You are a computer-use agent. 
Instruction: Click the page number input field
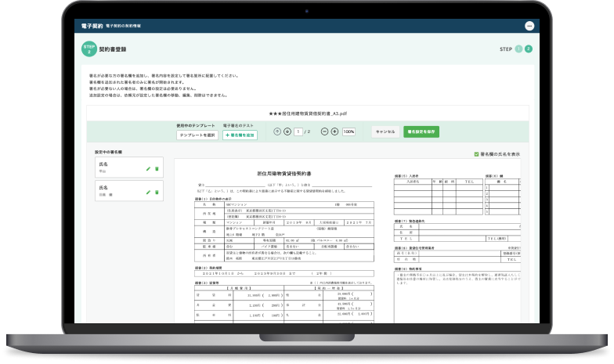[x=298, y=132]
